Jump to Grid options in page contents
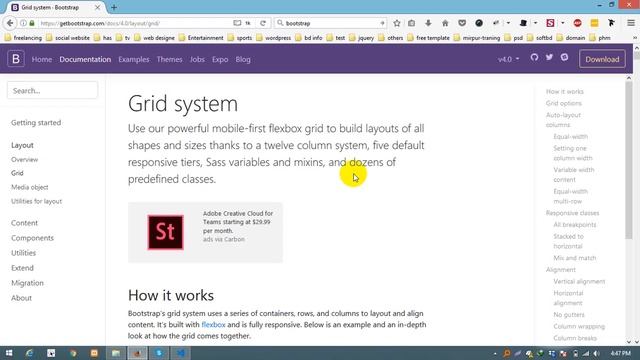Screen dimensions: 640x360 point(564,103)
